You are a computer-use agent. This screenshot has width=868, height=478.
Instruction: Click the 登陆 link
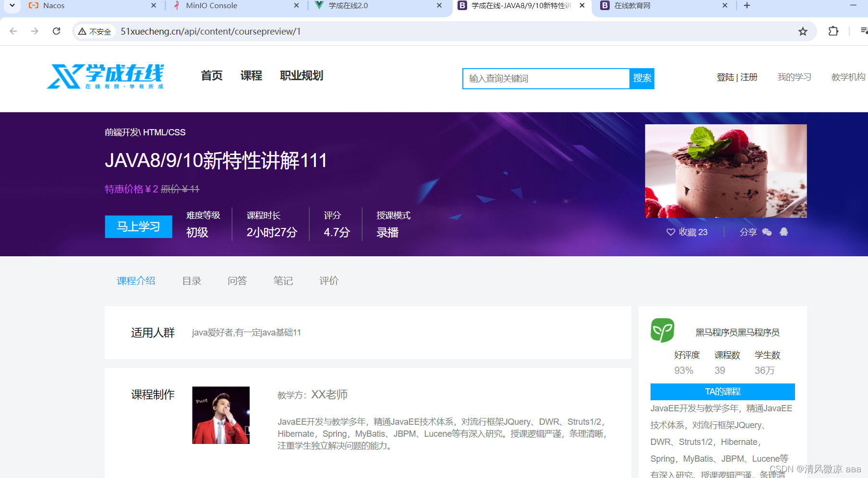725,77
